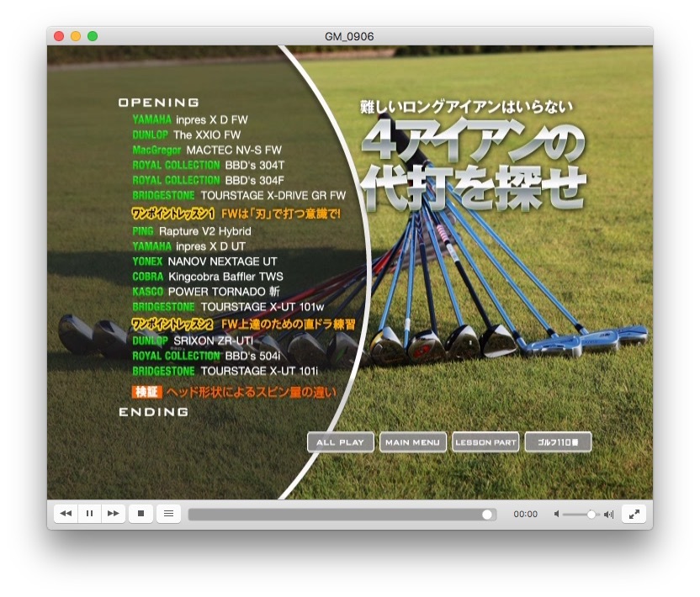Pause playback with the pause button
Image resolution: width=700 pixels, height=597 pixels.
[89, 514]
